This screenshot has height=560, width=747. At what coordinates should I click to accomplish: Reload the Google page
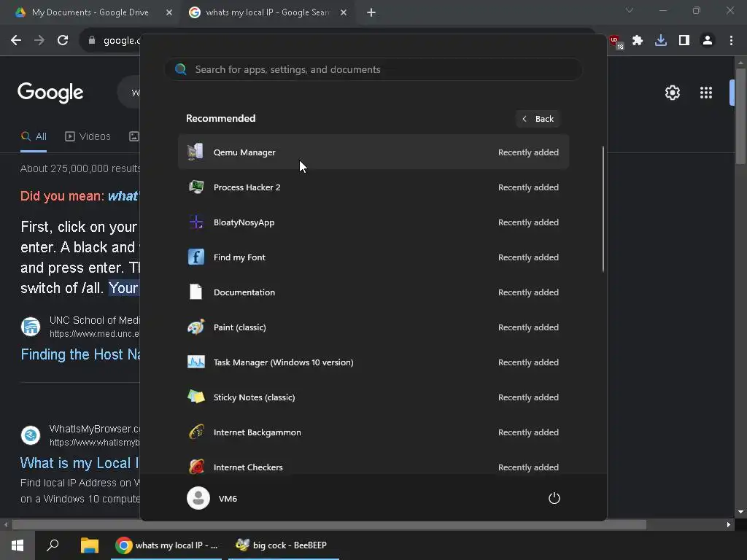click(63, 41)
